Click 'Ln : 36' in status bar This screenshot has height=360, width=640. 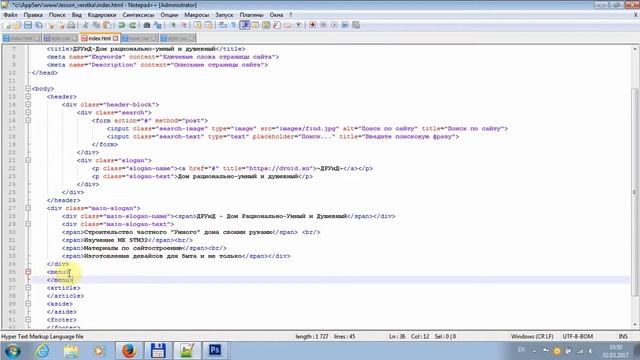[397, 337]
